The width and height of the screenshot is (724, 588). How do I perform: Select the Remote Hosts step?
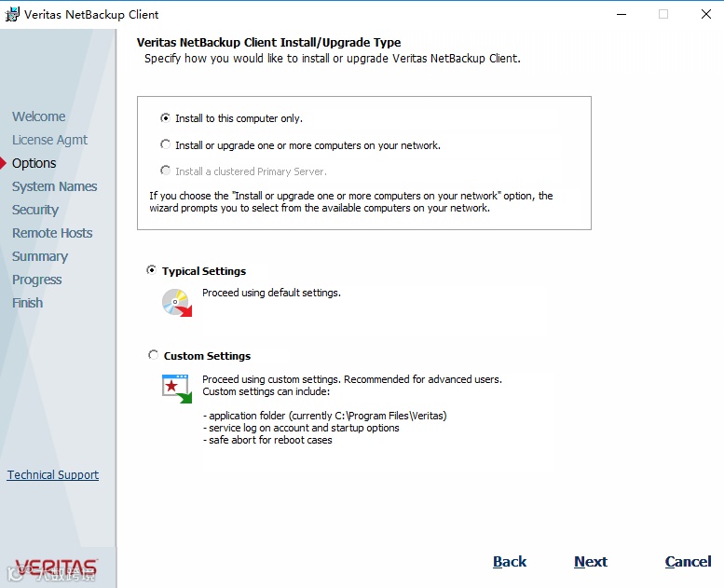52,233
